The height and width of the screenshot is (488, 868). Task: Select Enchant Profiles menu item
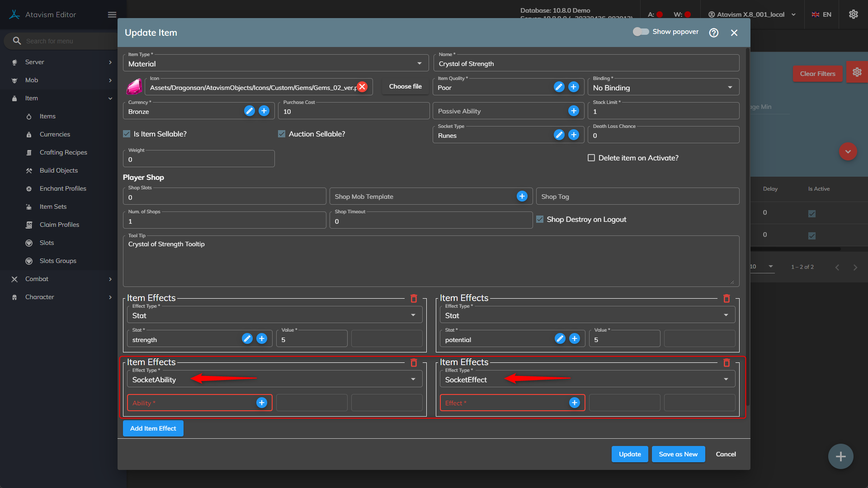click(x=63, y=188)
